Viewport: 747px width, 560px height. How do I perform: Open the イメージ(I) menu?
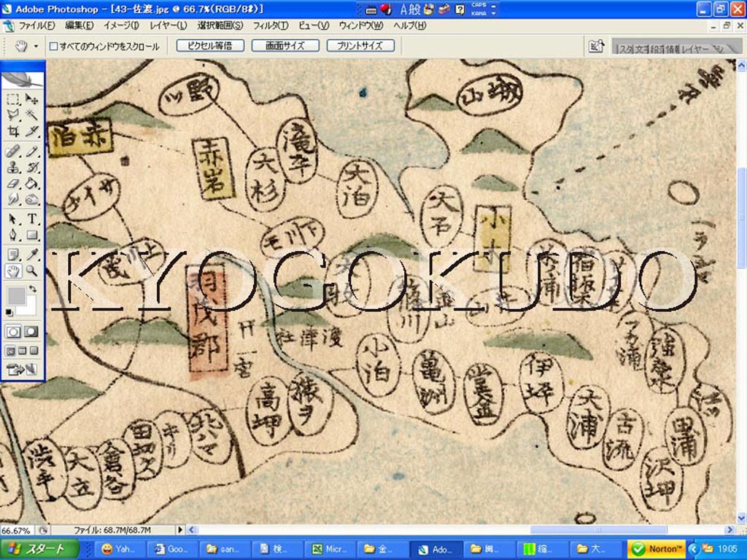(121, 26)
